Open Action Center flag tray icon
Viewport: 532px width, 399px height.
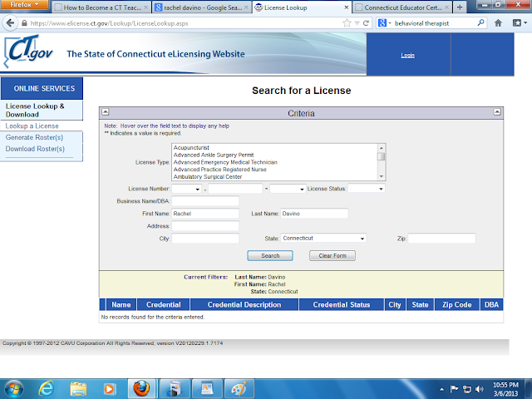click(x=454, y=389)
